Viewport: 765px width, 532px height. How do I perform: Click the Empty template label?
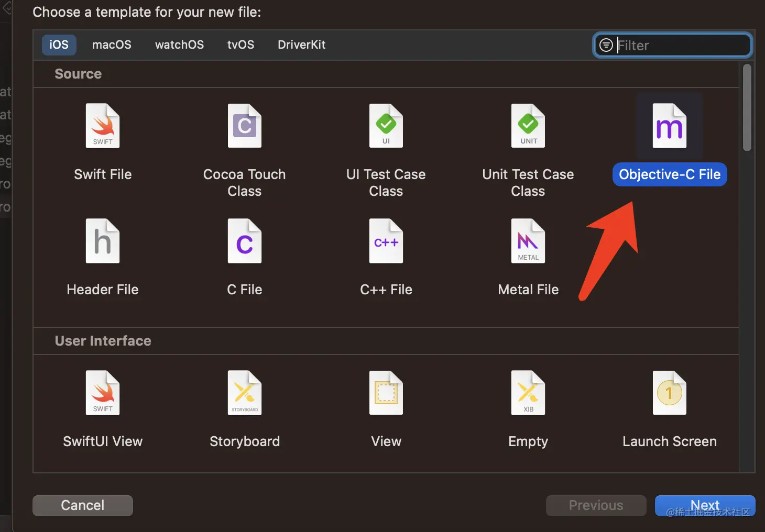point(528,442)
